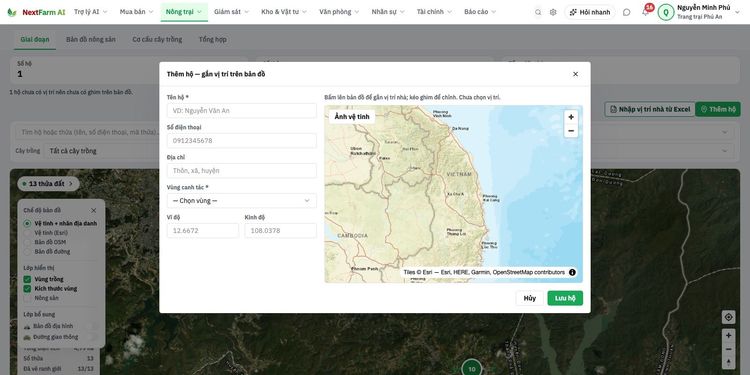Click the green user avatar circle

pyautogui.click(x=666, y=12)
